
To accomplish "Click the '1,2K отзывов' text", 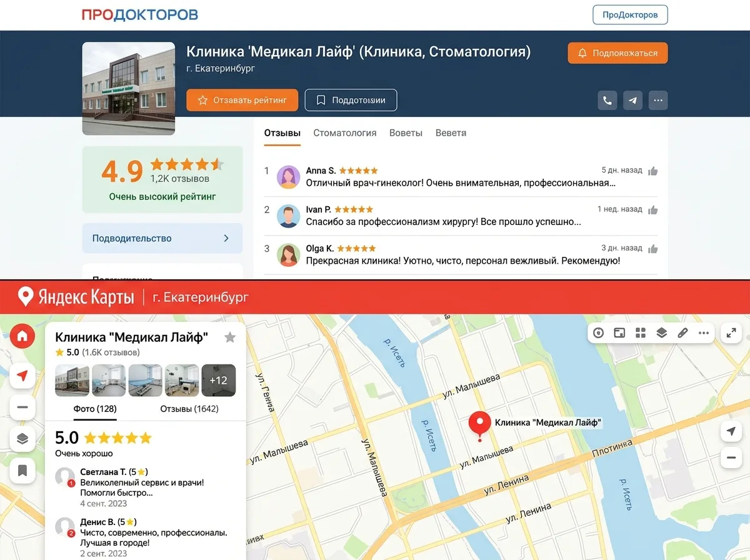I will pyautogui.click(x=180, y=179).
